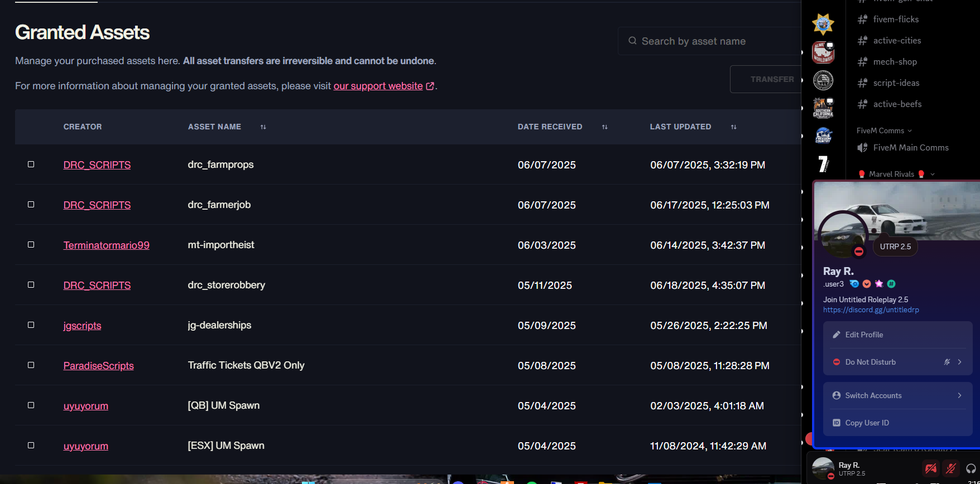This screenshot has width=980, height=484.
Task: Sort the table by Last Updated arrows
Action: (x=734, y=127)
